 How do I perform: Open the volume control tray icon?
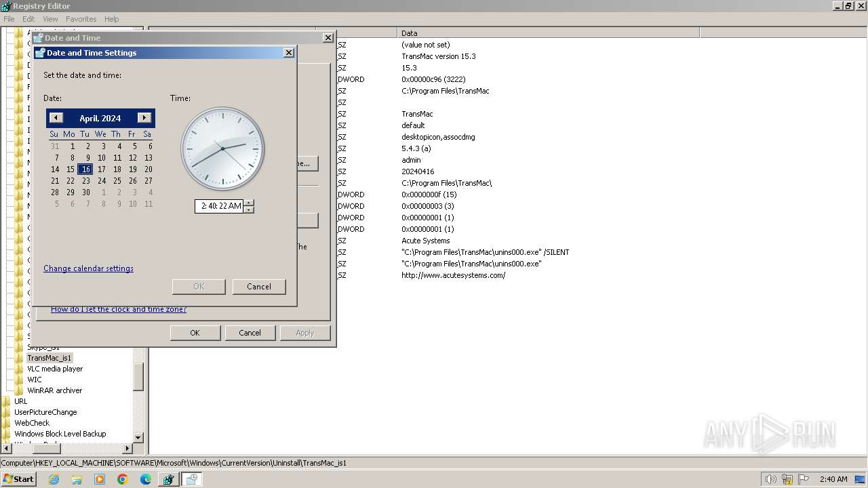[x=771, y=479]
